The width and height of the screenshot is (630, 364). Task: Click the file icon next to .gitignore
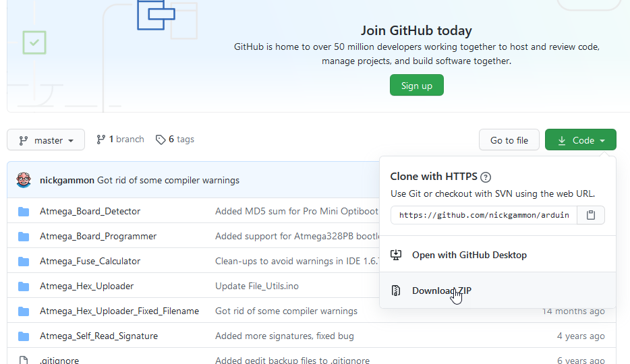tap(24, 360)
